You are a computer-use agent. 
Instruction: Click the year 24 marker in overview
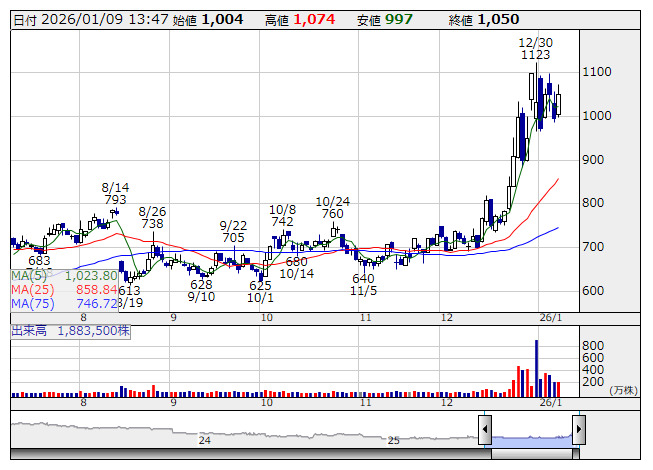click(x=205, y=440)
